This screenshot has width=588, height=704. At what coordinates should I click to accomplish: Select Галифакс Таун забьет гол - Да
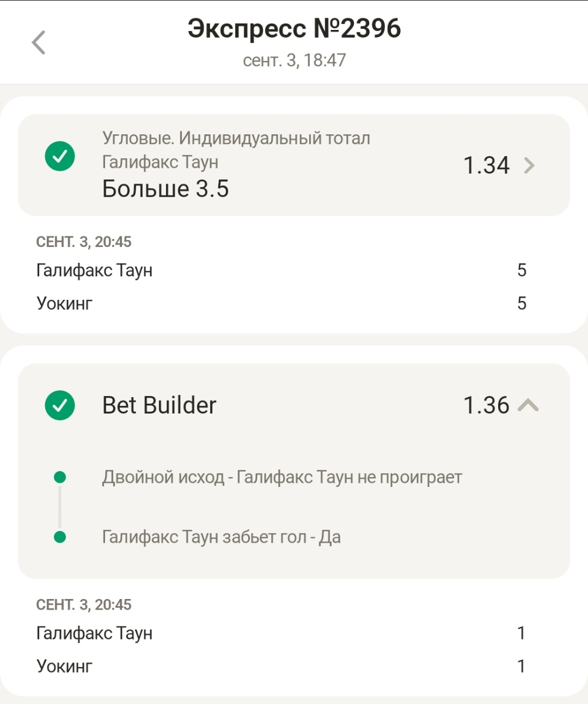tap(221, 537)
